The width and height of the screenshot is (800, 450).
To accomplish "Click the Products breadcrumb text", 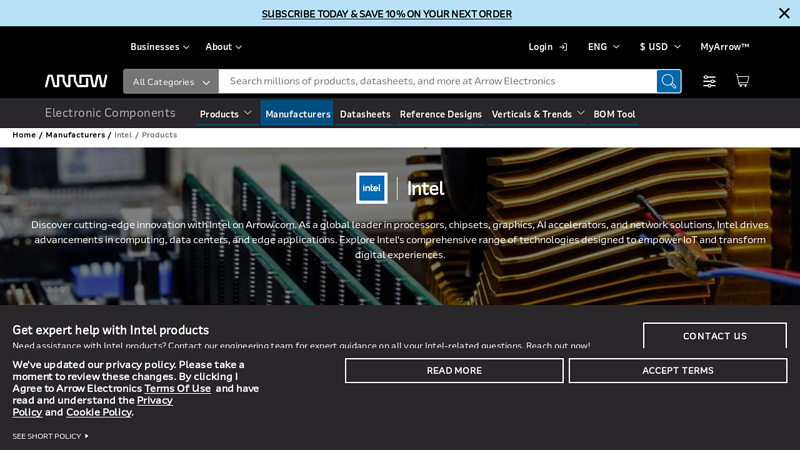I will (x=159, y=135).
